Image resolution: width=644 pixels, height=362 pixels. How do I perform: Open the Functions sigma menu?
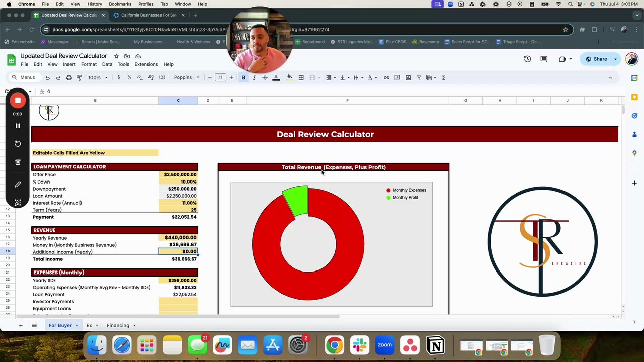point(443,77)
